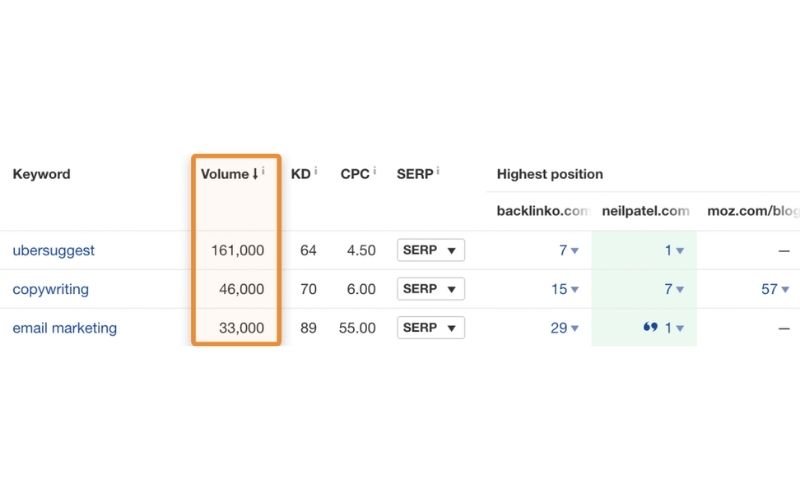Select the 161,000 volume cell
The image size is (800, 500).
(237, 251)
